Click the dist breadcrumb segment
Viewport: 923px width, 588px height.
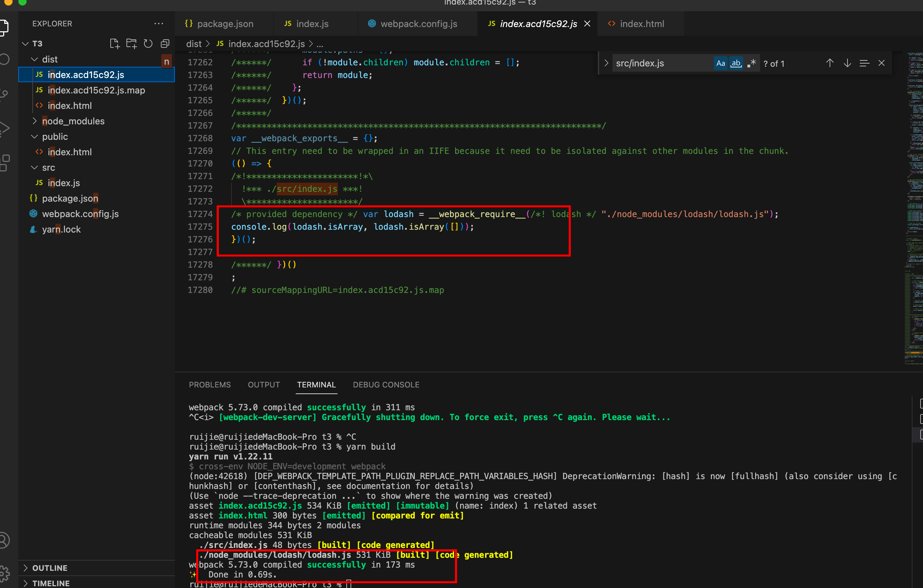(x=194, y=44)
